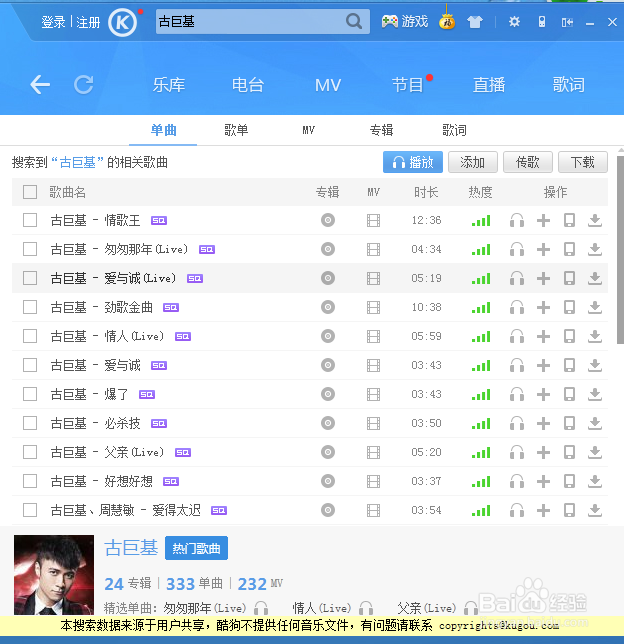The image size is (624, 644).
Task: Click the vertical scrollbar thumb
Action: [x=620, y=250]
